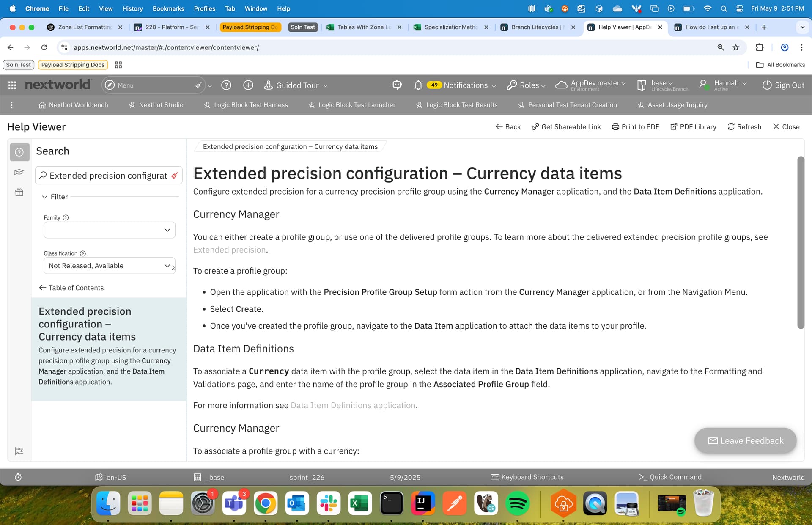Click the sliders settings icon at sidebar bottom
Image resolution: width=812 pixels, height=525 pixels.
(x=19, y=451)
